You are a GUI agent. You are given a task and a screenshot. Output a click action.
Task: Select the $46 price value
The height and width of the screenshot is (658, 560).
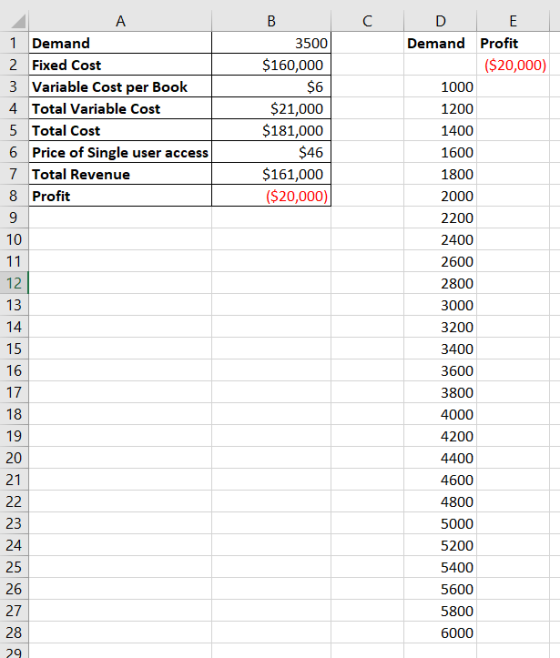[271, 152]
